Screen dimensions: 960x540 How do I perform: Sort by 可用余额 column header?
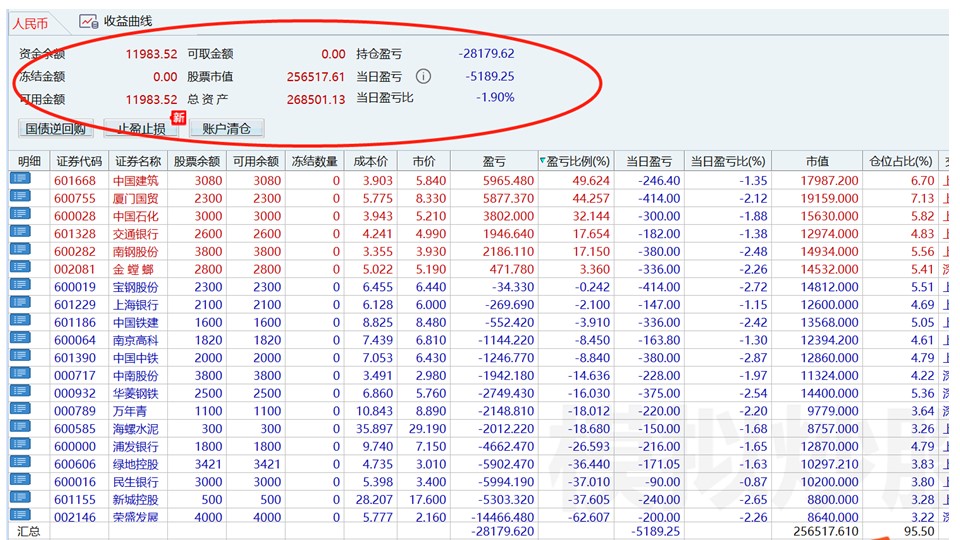pos(255,162)
